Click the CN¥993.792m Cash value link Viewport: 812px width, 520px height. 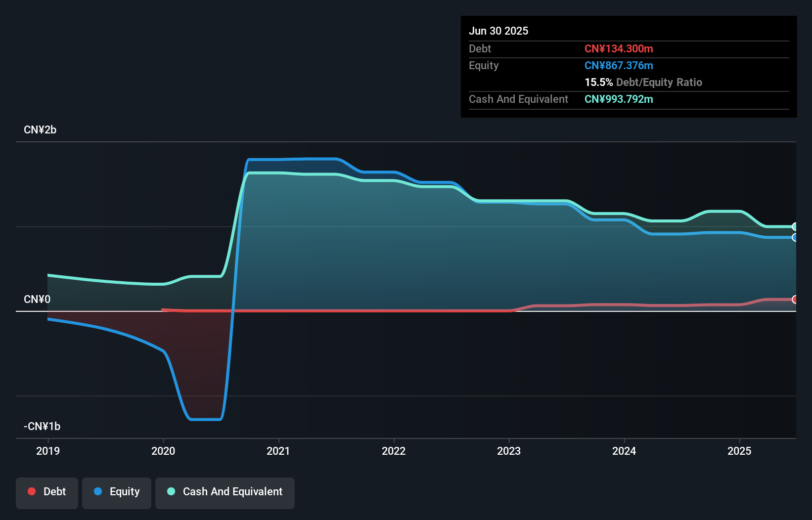(619, 99)
